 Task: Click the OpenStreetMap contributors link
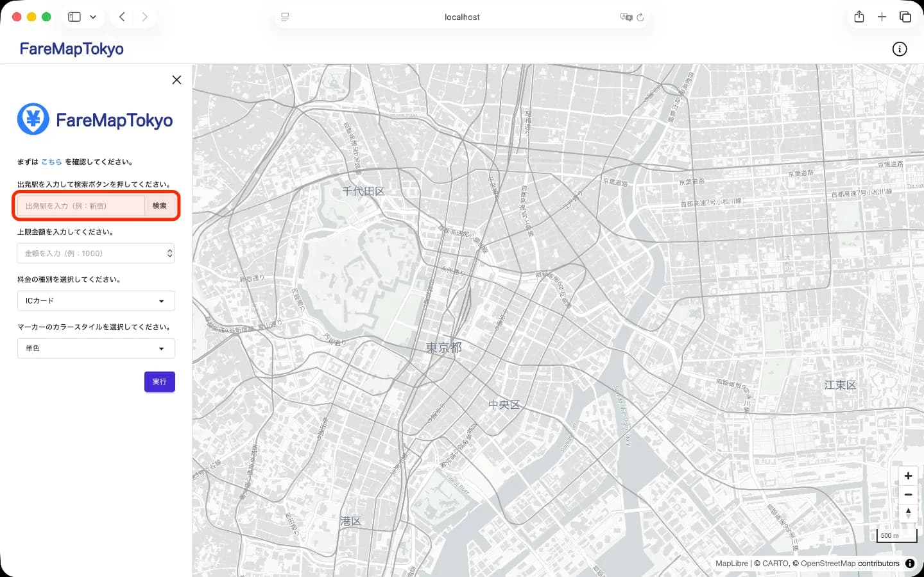click(x=847, y=563)
